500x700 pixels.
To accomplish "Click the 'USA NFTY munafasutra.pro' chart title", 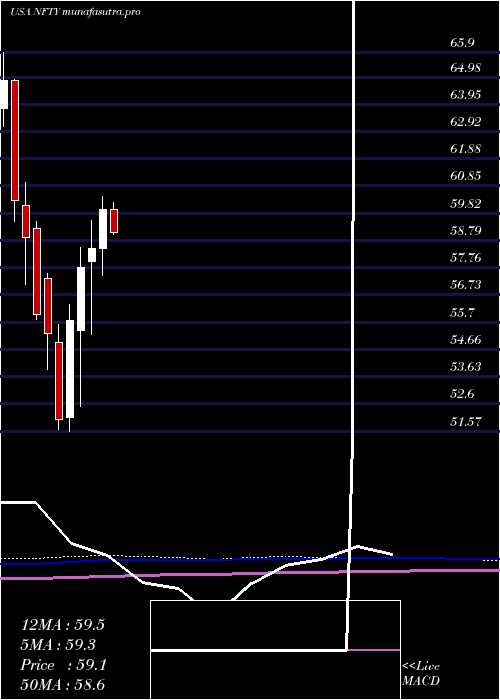I will tap(75, 12).
